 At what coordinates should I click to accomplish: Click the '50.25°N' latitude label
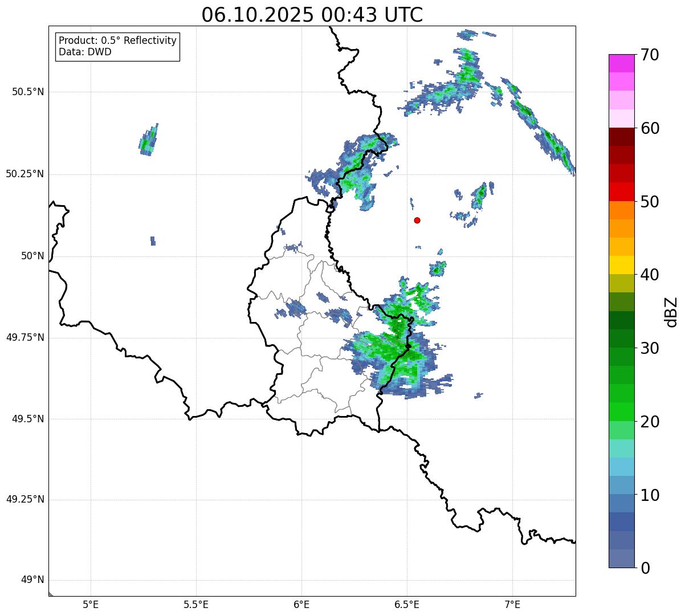[x=25, y=174]
